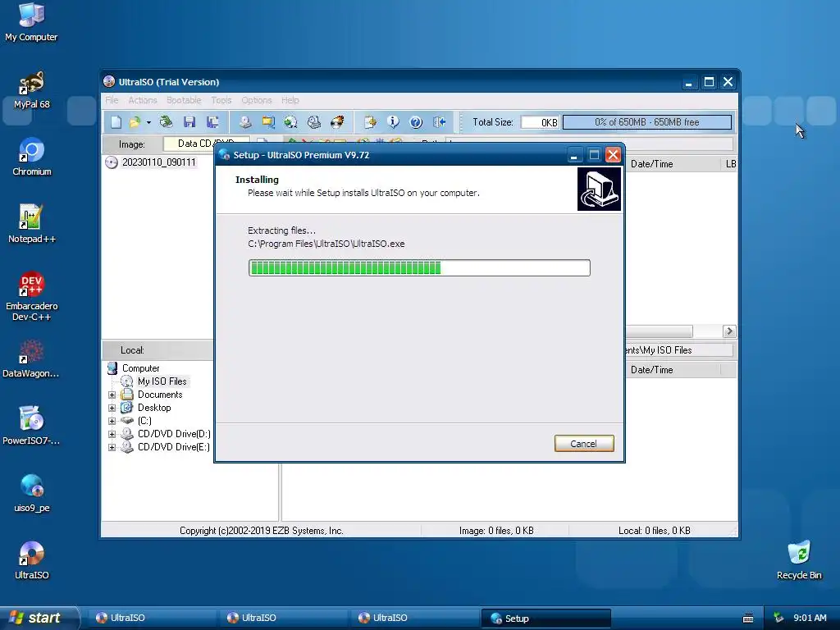Expand the CD/DVD Drive(E:) node

click(x=112, y=447)
